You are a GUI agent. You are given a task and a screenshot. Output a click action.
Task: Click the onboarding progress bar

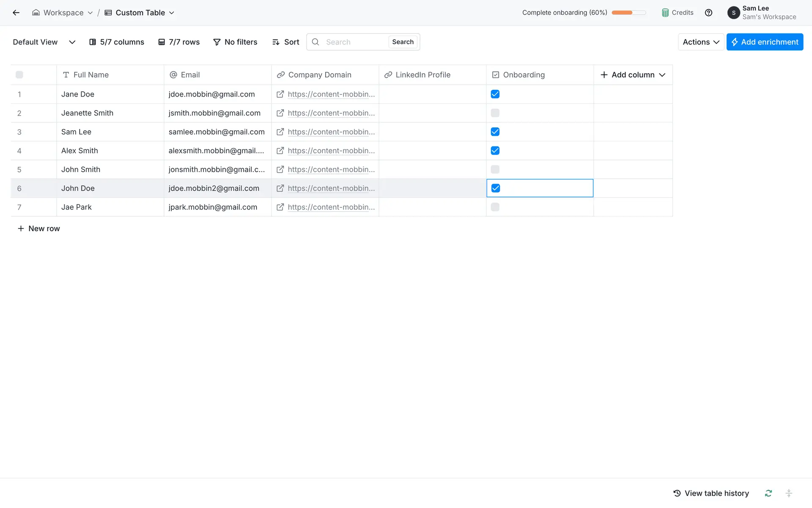(x=628, y=13)
